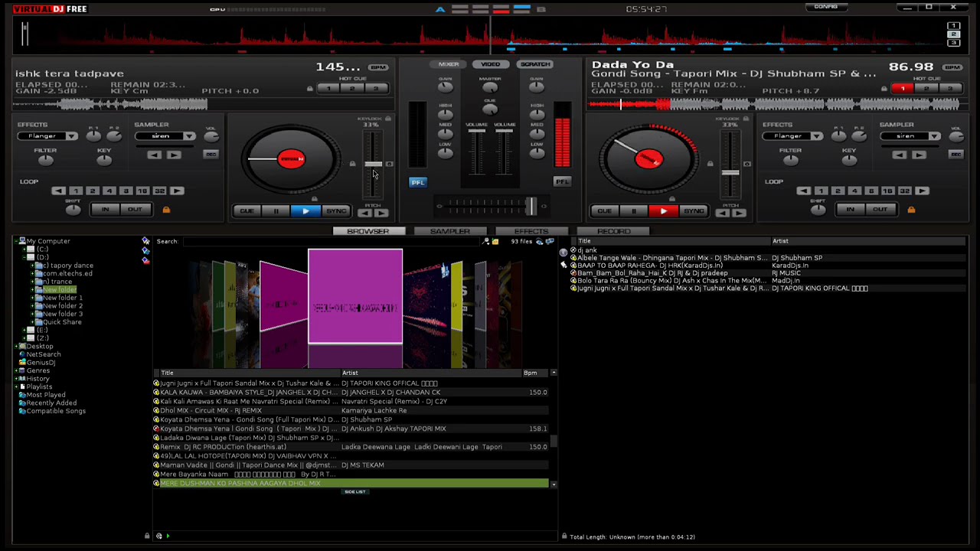Click the crossfader handle
The width and height of the screenshot is (980, 551).
(530, 206)
